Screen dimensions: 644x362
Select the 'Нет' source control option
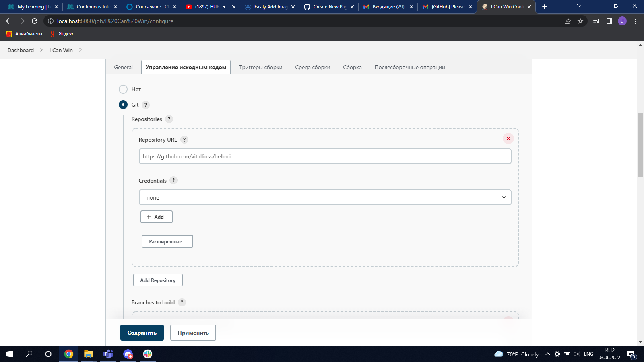[x=123, y=89]
